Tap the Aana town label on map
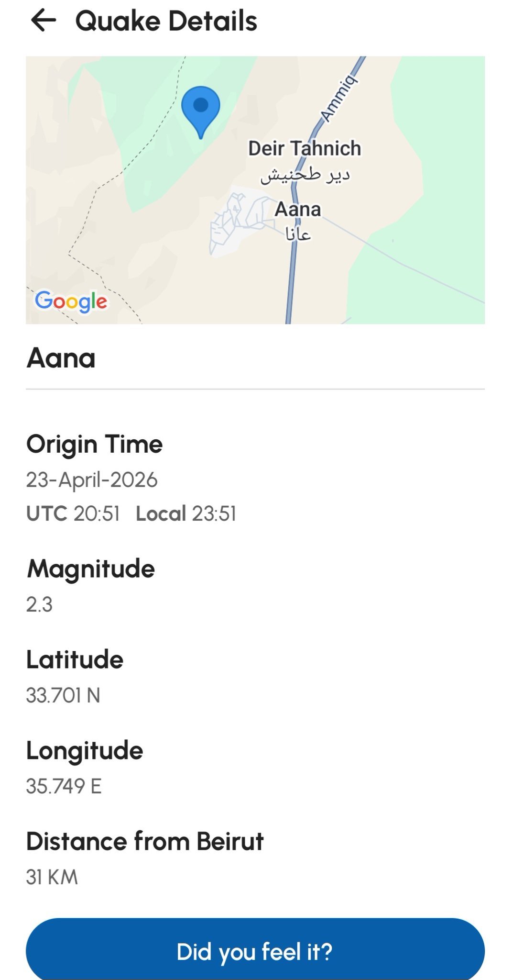The width and height of the screenshot is (512, 980). coord(298,210)
